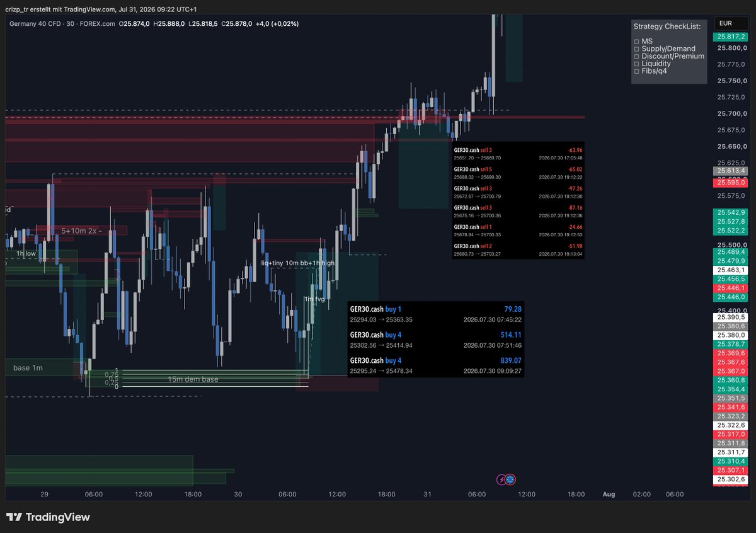This screenshot has width=756, height=533.
Task: Select the 25.527,8 price label
Action: point(730,222)
